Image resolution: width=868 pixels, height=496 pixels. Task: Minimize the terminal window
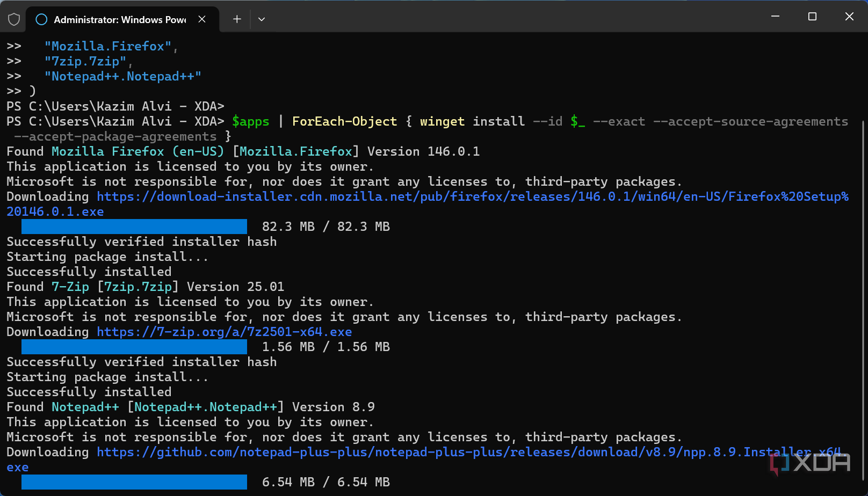[x=775, y=17]
